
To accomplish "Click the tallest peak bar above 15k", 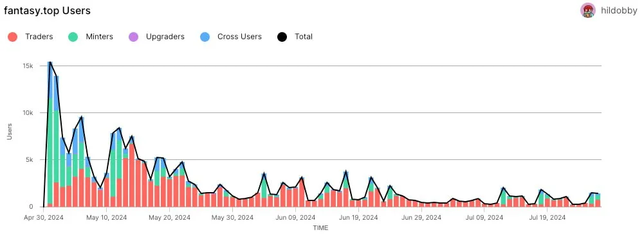I will click(50, 134).
